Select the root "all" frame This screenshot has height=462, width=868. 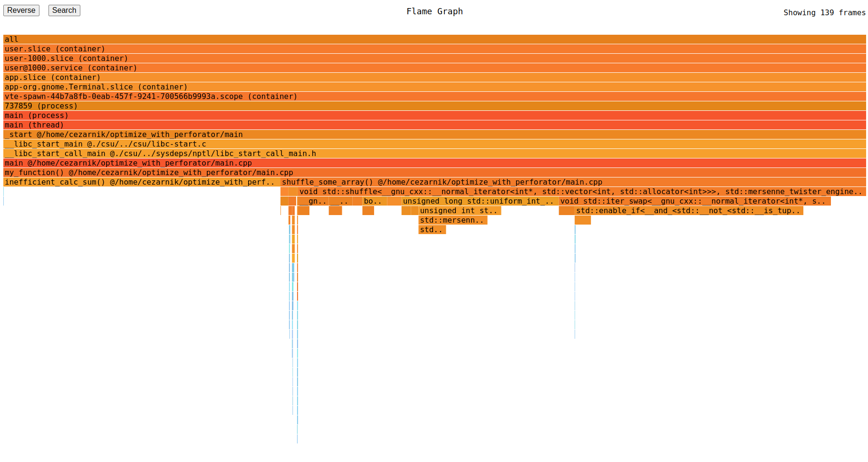[428, 39]
